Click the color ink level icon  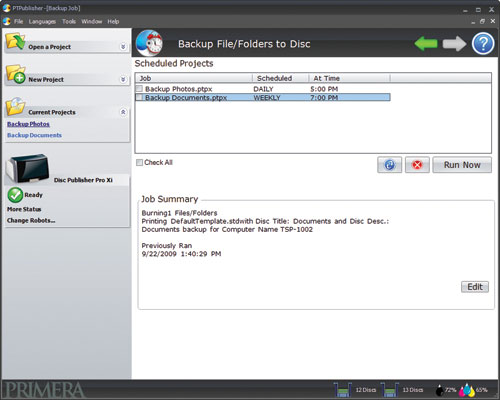[467, 390]
